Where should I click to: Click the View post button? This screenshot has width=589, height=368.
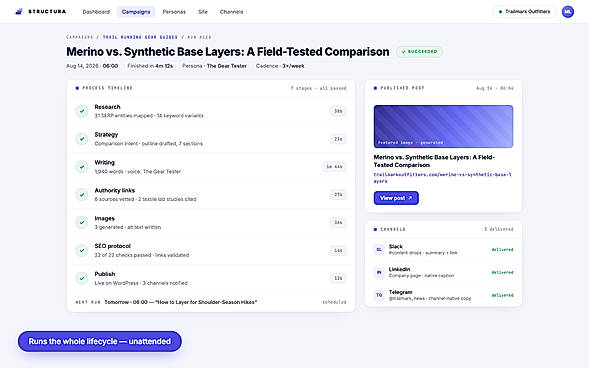pos(396,198)
